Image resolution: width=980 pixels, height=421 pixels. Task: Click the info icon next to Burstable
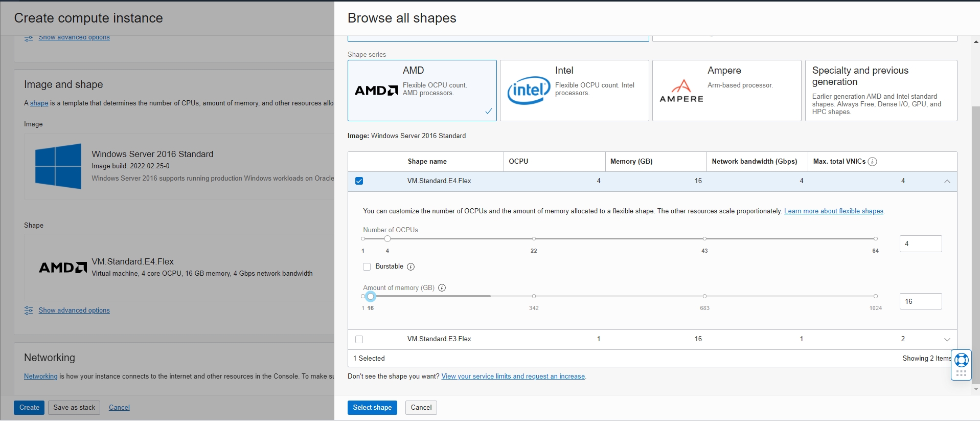411,267
